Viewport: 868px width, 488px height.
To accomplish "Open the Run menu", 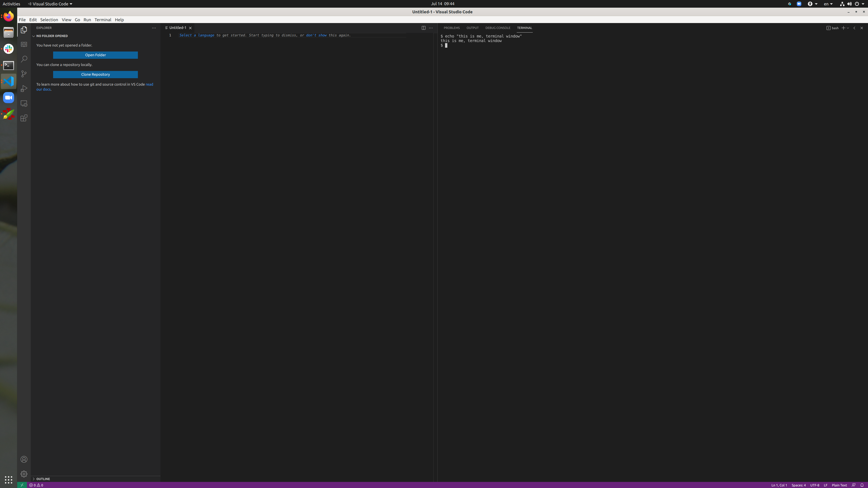I will coord(87,19).
